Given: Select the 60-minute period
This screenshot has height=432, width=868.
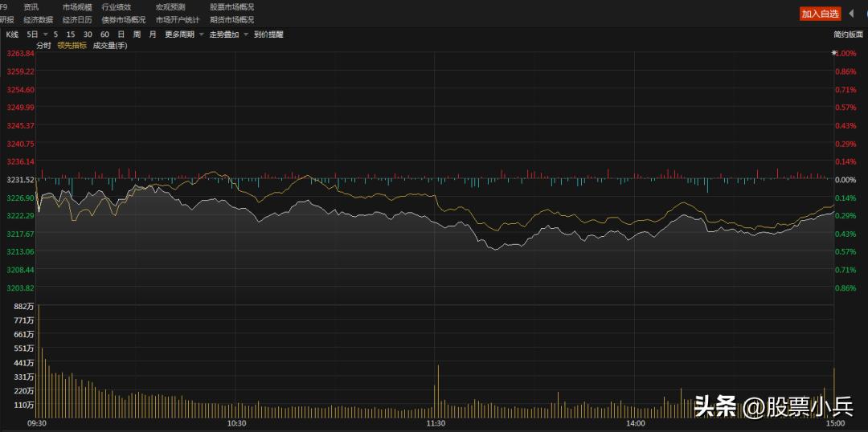Looking at the screenshot, I should (x=104, y=35).
